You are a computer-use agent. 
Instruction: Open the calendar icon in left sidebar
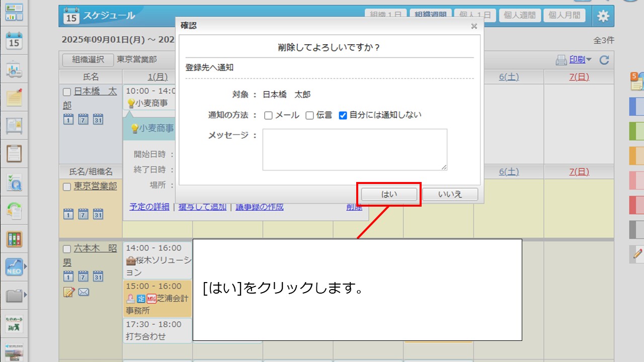14,41
